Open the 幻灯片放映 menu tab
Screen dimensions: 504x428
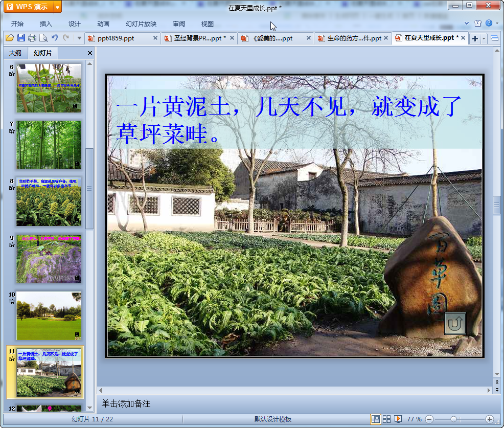(x=141, y=24)
